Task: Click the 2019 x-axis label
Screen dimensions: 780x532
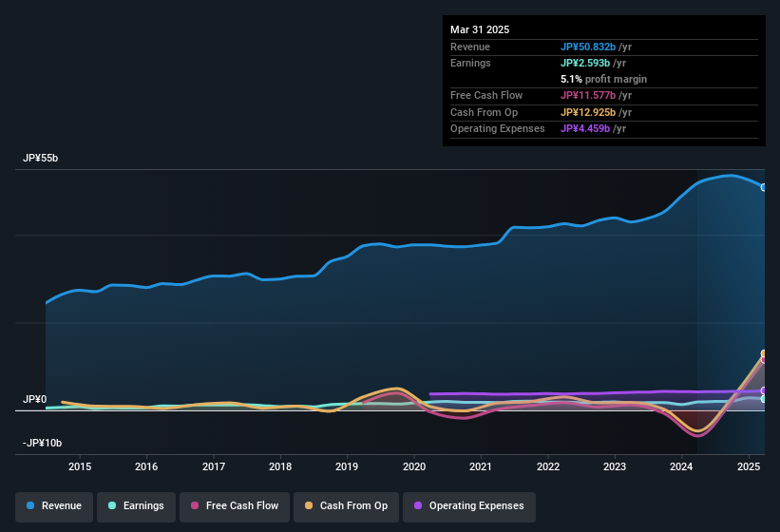Action: (347, 466)
